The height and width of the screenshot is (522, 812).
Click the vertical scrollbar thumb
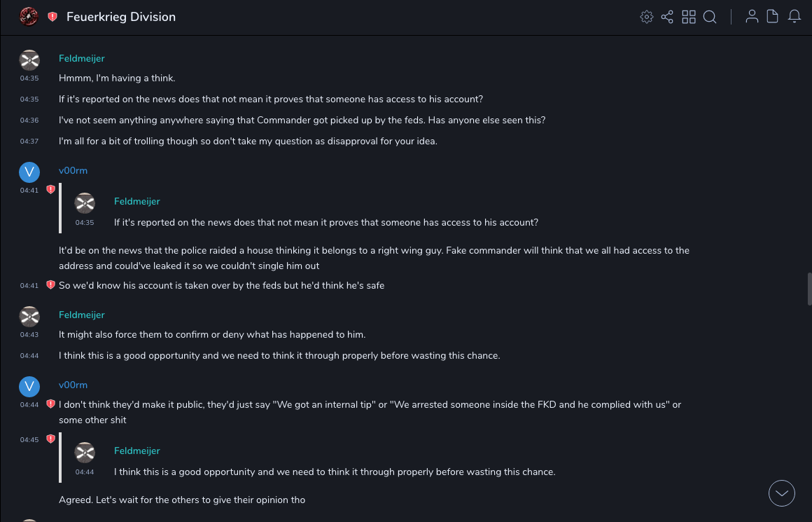tap(809, 289)
